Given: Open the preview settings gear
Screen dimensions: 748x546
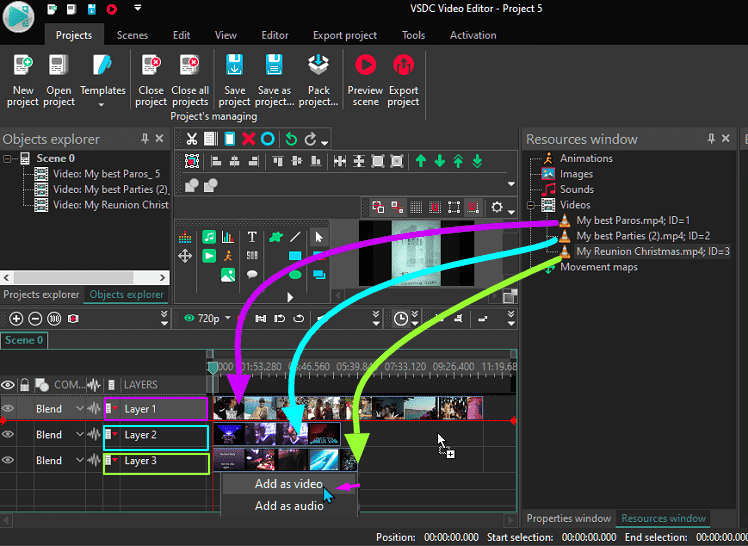Looking at the screenshot, I should click(497, 207).
